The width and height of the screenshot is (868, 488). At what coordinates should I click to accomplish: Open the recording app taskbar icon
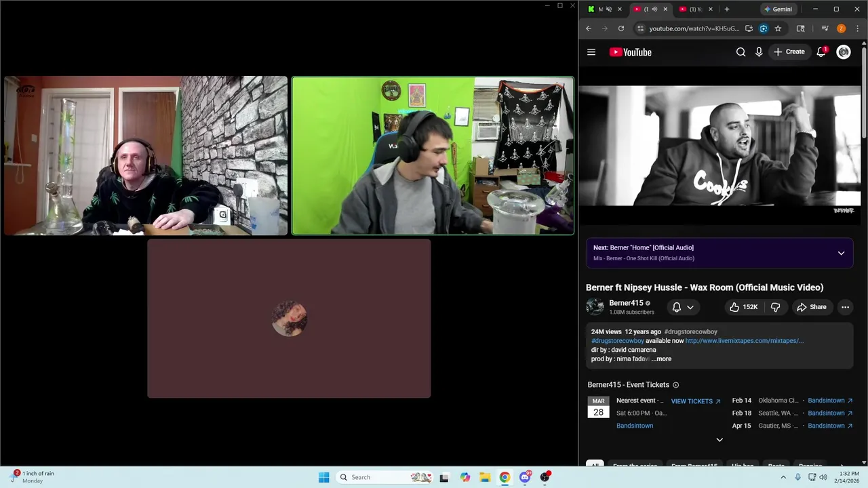(x=545, y=477)
